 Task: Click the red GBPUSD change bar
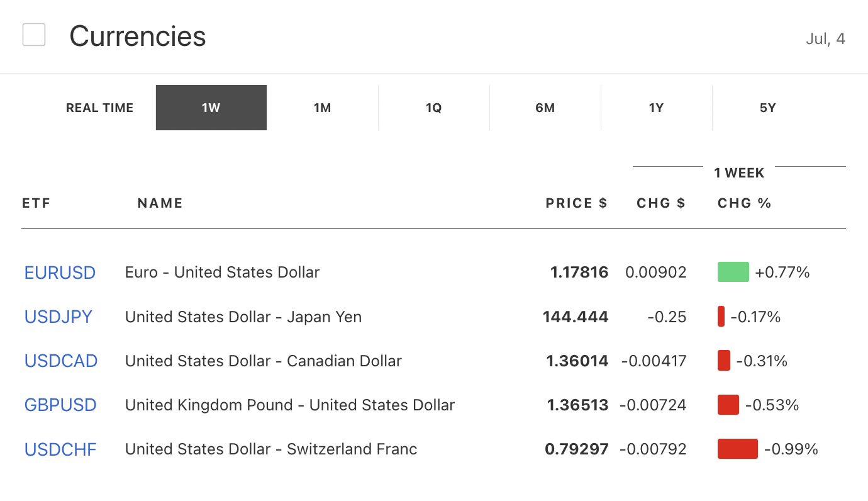(x=728, y=404)
